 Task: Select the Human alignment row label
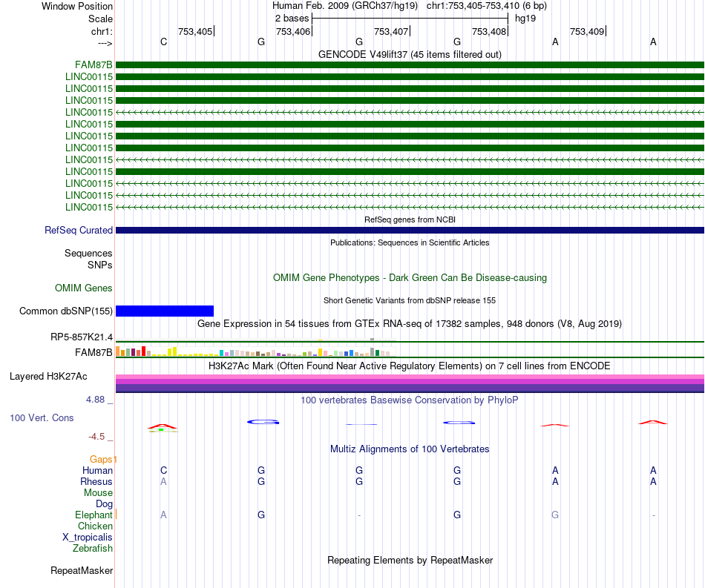tap(97, 470)
